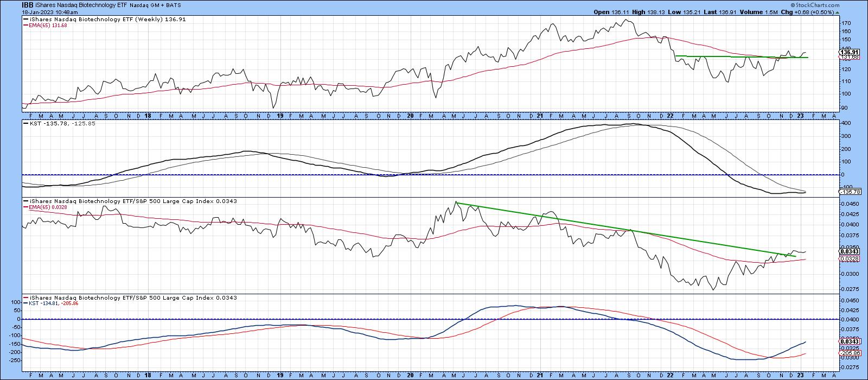
Task: Click the "Open 136.11" value
Action: 611,11
